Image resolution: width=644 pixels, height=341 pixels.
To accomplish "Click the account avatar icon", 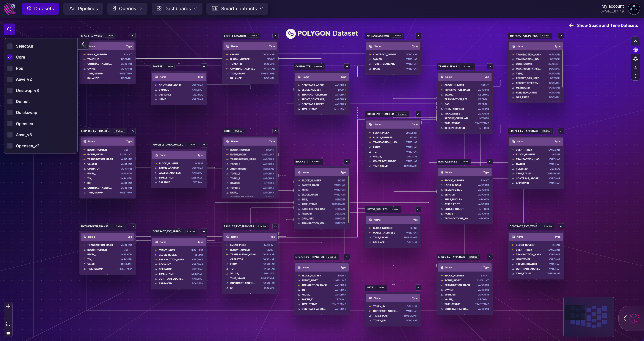I will (x=634, y=9).
